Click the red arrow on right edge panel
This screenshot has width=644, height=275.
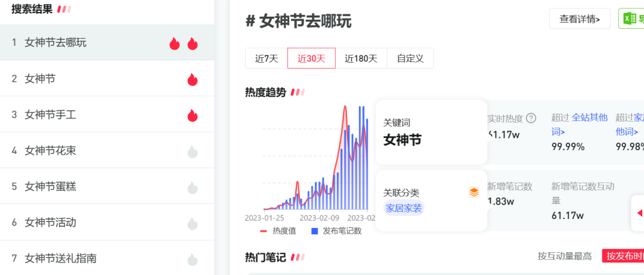tap(639, 213)
